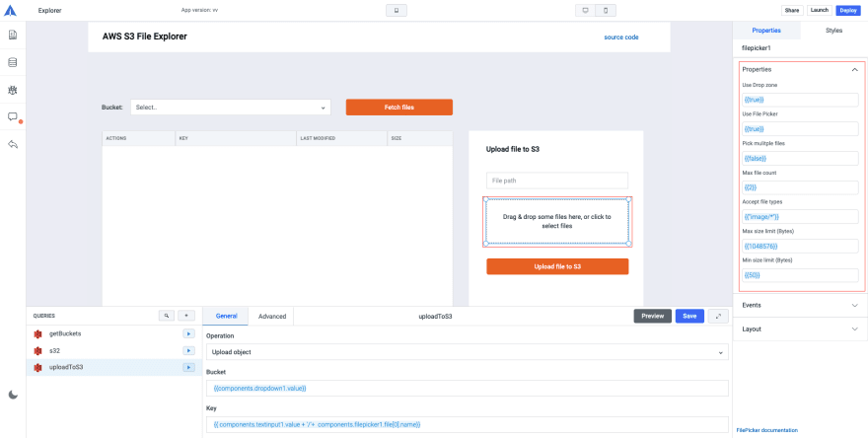Click the filepicker1 component name field
The height and width of the screenshot is (438, 868).
[757, 48]
